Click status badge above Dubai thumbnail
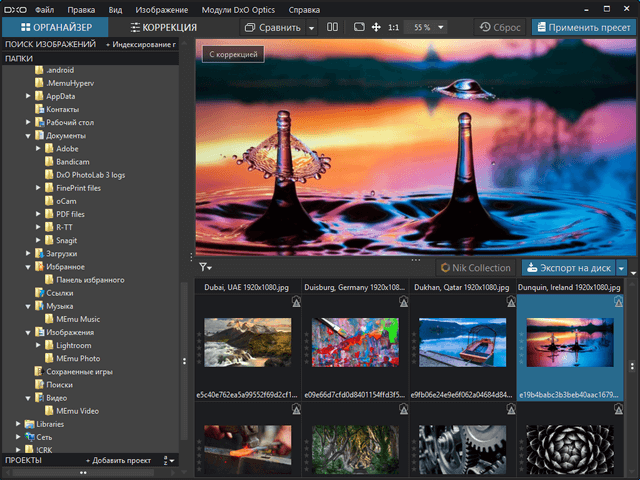Image resolution: width=640 pixels, height=480 pixels. (x=296, y=302)
